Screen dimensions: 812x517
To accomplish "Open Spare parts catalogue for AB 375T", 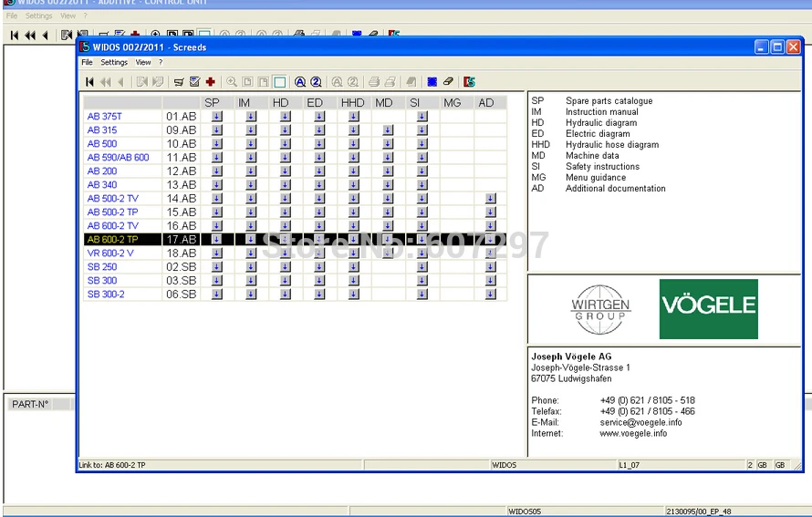I will point(217,117).
